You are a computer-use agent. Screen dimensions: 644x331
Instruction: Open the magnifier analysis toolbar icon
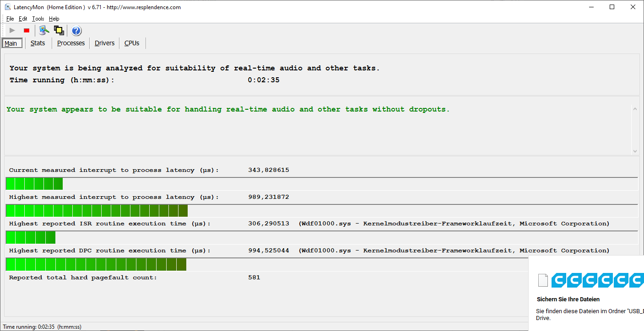(44, 31)
